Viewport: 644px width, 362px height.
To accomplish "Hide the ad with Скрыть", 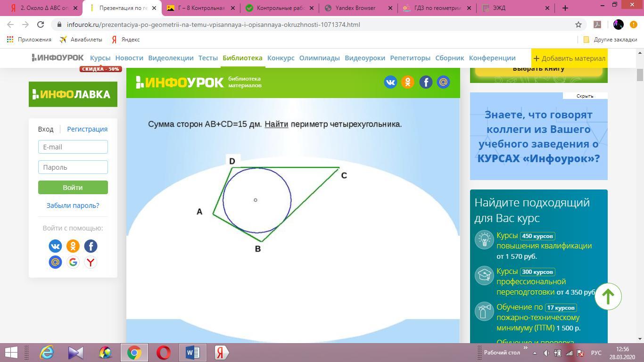I will point(585,96).
